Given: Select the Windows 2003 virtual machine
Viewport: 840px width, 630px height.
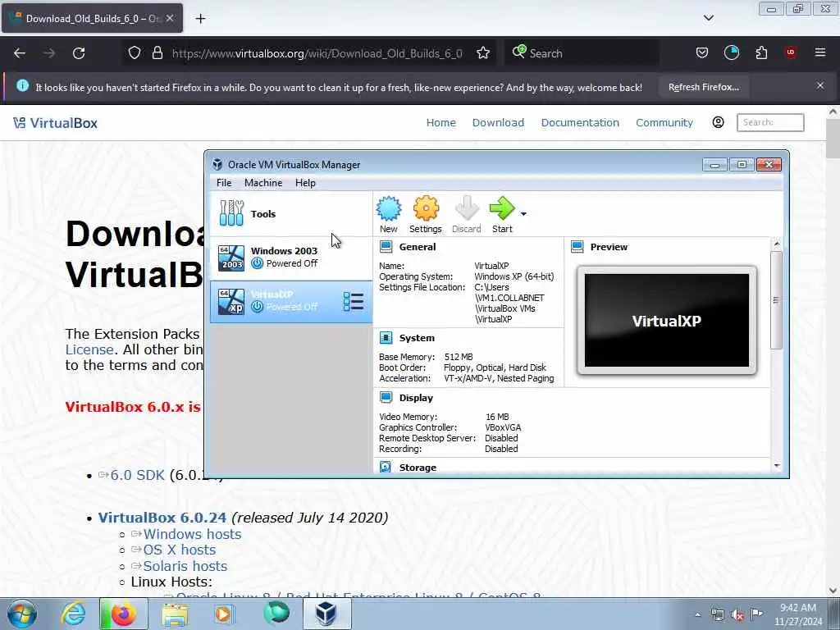Looking at the screenshot, I should [291, 258].
